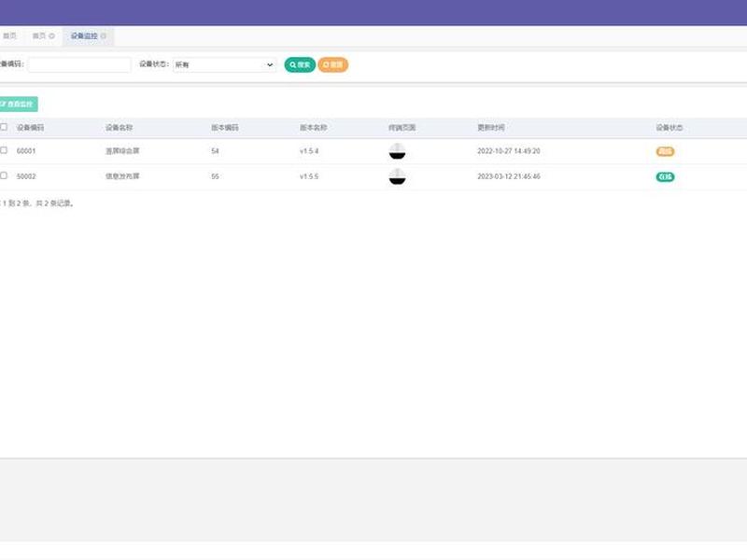Click the update time 2023-03-12 21:45:46

pos(509,176)
